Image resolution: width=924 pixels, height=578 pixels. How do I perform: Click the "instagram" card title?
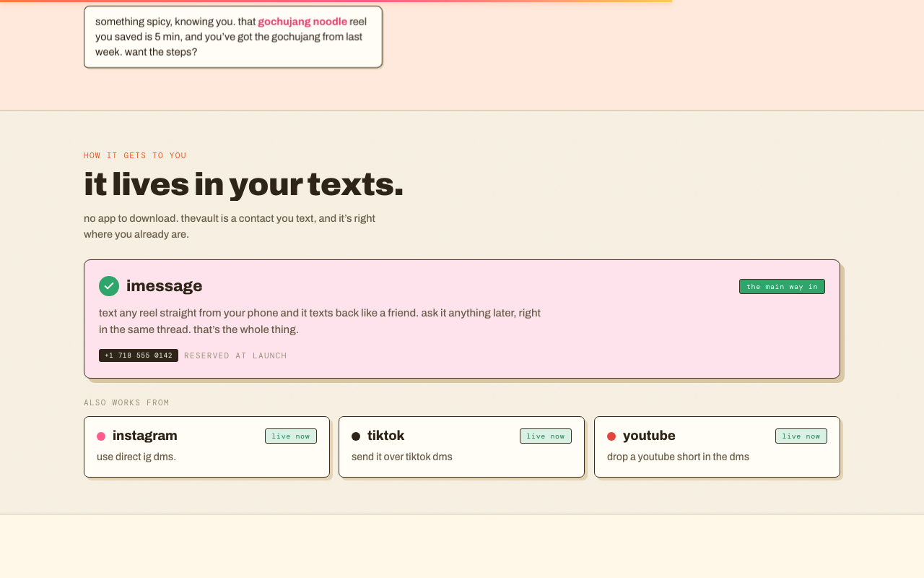[145, 436]
